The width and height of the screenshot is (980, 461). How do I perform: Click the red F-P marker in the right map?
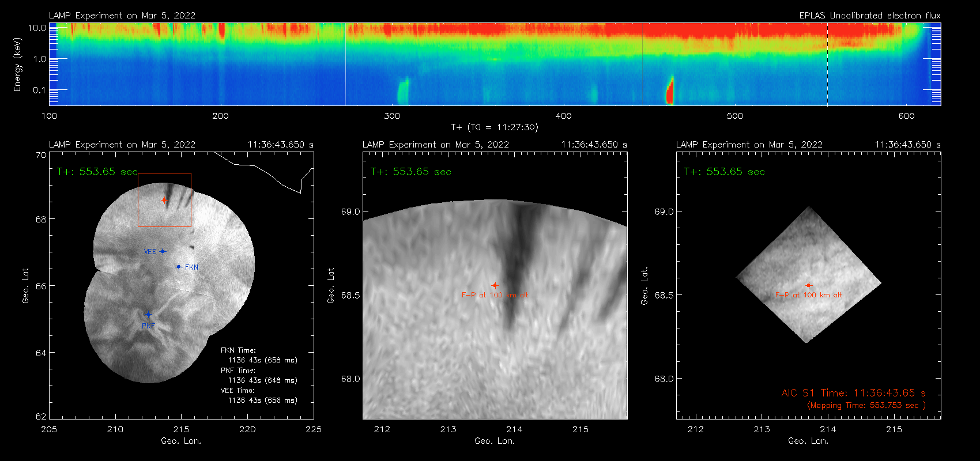[808, 285]
